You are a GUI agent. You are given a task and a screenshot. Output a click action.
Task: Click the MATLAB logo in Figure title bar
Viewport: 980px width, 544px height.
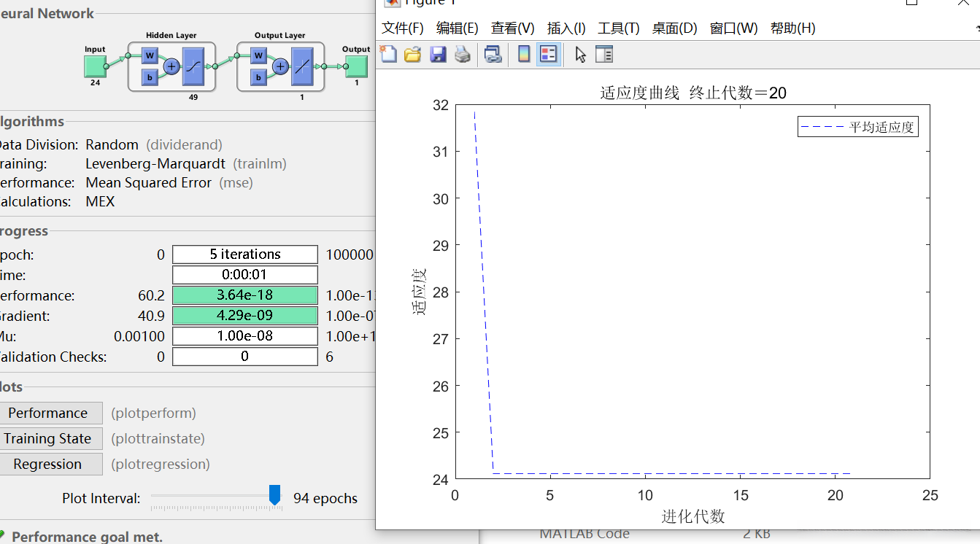click(392, 3)
